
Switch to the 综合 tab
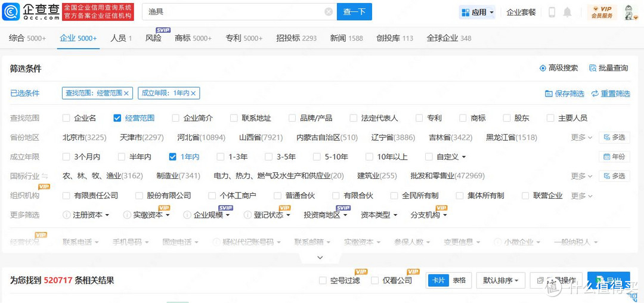pos(27,38)
